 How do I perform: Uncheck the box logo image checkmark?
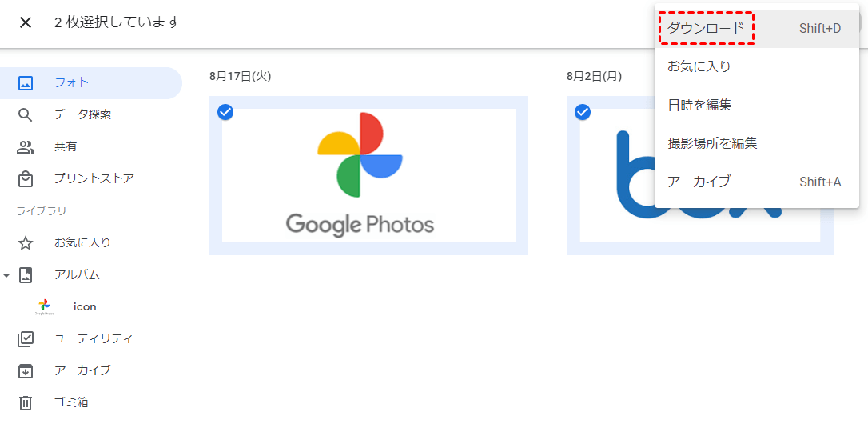pos(583,113)
